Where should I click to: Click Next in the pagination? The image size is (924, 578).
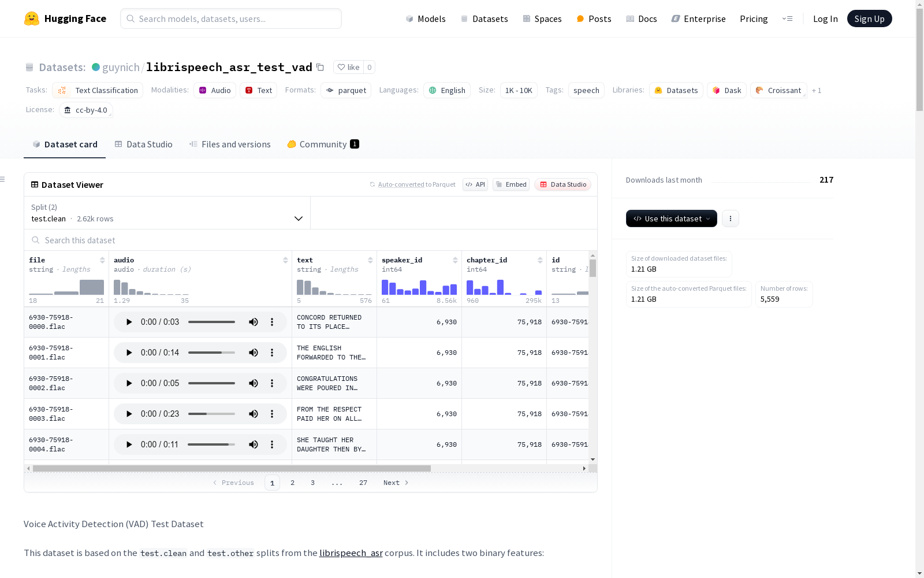[x=396, y=483]
